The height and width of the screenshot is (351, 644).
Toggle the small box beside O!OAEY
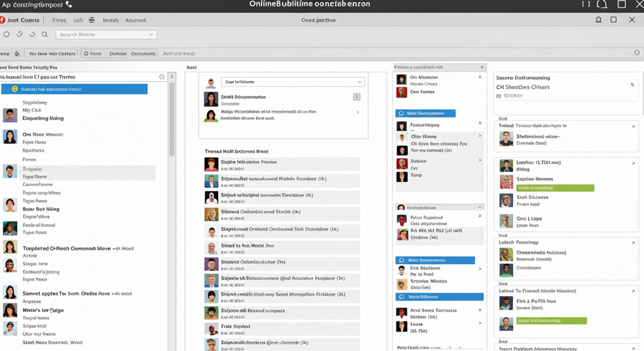pyautogui.click(x=499, y=96)
